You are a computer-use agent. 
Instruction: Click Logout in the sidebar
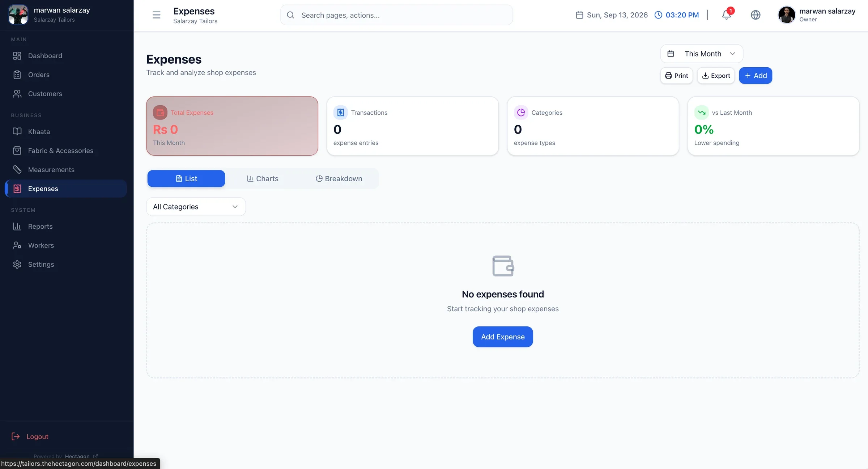point(30,436)
